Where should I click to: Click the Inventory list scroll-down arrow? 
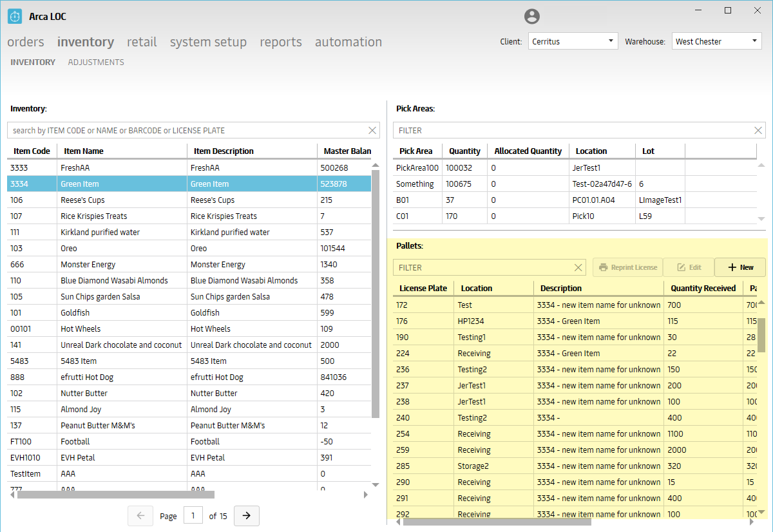tap(375, 484)
